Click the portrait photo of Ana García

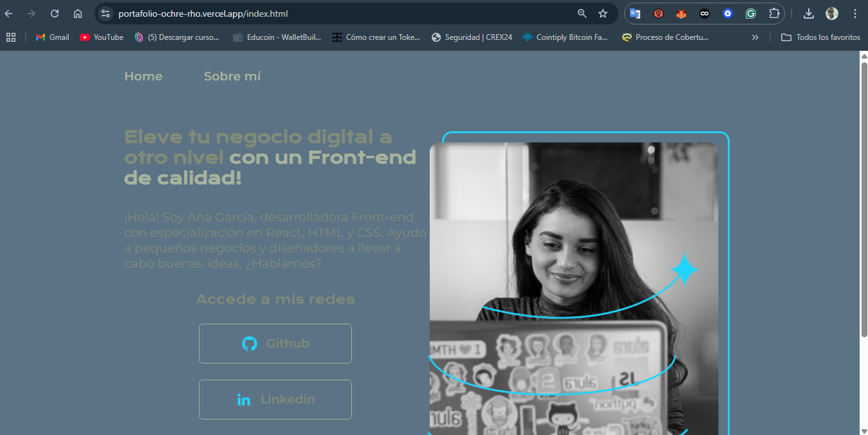pos(574,288)
